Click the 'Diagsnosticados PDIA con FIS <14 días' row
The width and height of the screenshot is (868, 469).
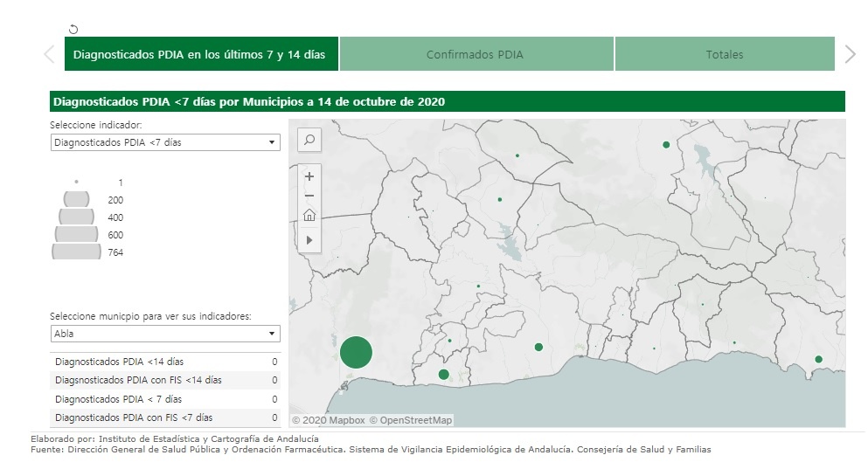point(165,381)
